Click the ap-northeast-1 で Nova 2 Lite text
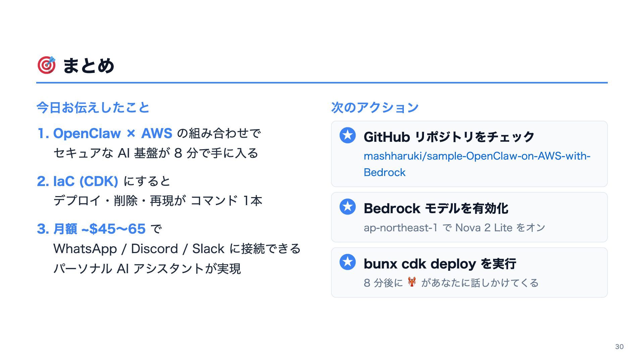The image size is (644, 362). tap(454, 228)
